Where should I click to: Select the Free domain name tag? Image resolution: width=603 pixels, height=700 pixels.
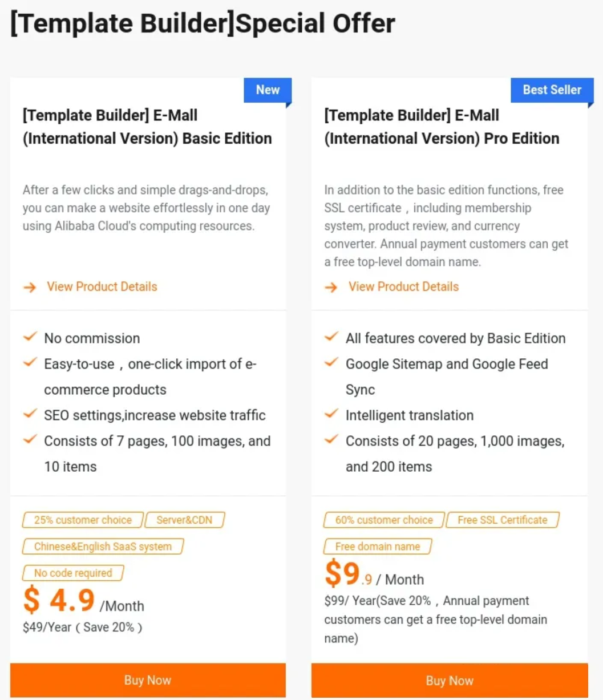pos(378,547)
